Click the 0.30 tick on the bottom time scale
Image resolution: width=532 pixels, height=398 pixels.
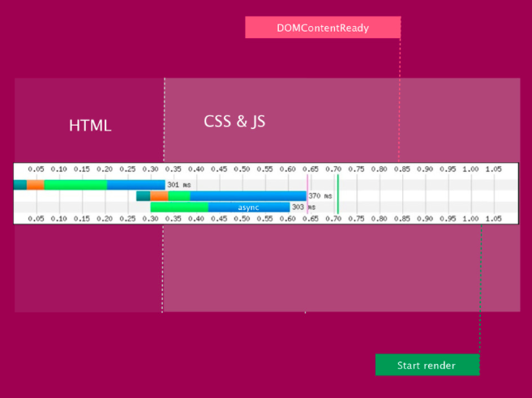pos(150,219)
